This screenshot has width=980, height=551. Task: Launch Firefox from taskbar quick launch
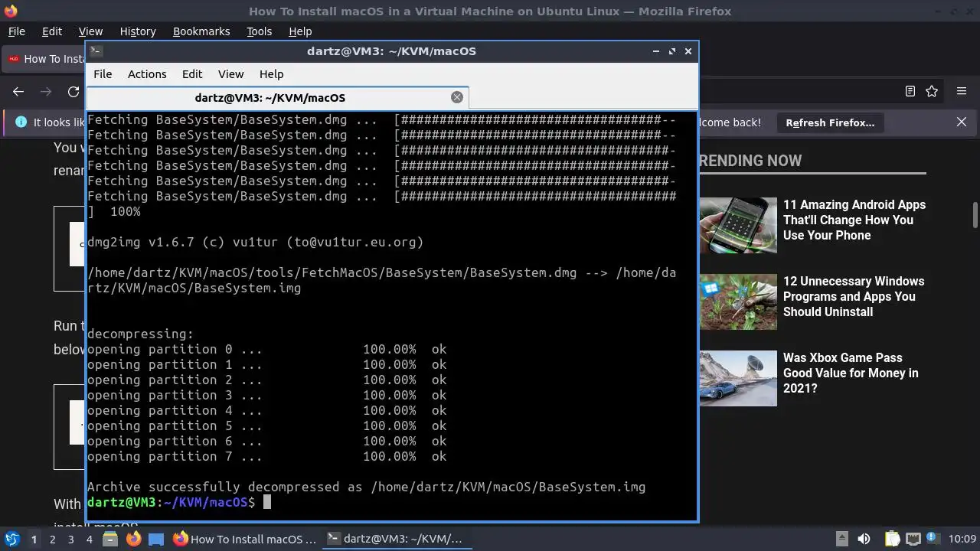tap(133, 540)
